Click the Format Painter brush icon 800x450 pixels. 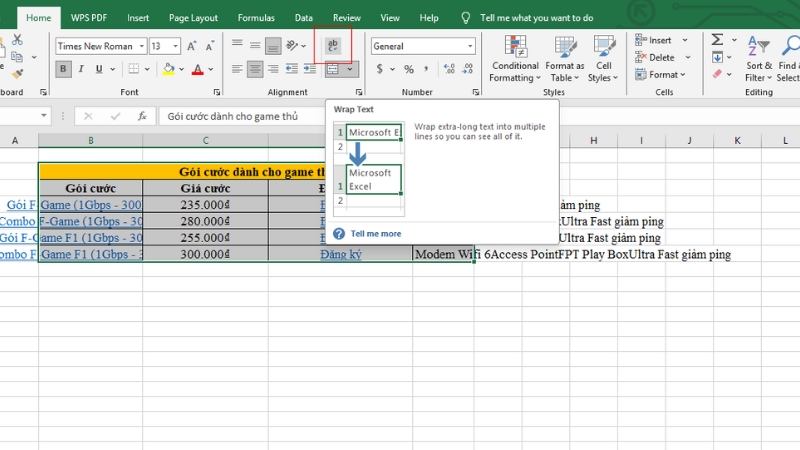point(16,73)
